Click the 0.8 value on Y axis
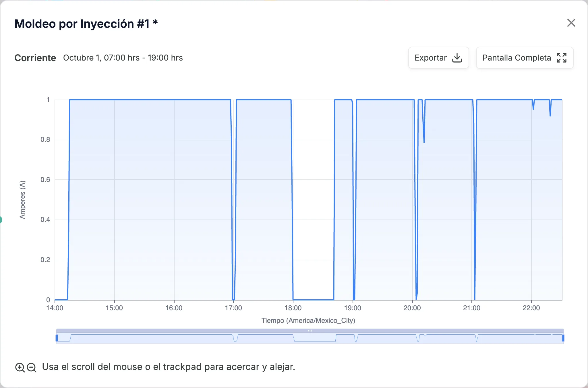588x388 pixels. click(x=45, y=140)
